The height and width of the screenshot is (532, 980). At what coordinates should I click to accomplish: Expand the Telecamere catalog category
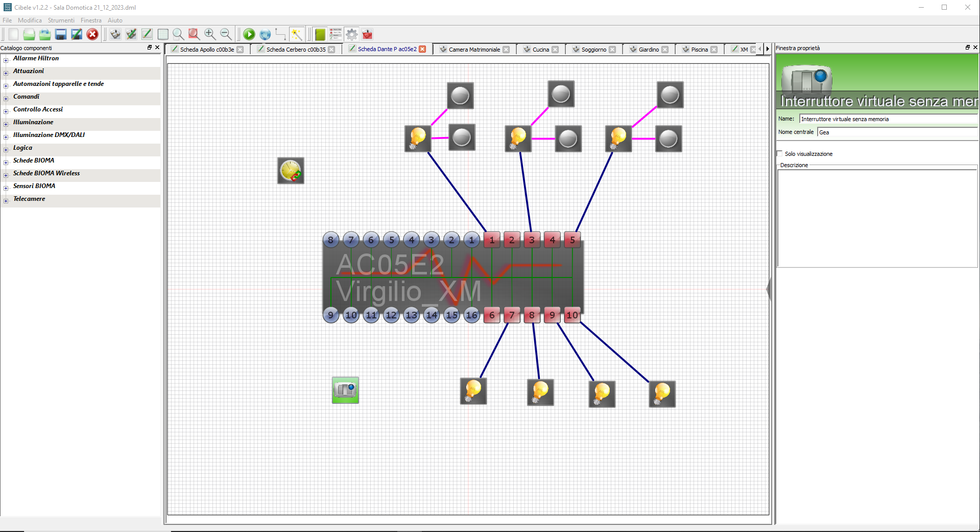(6, 200)
